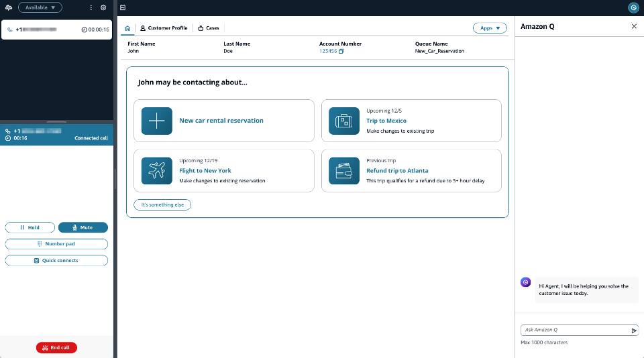The image size is (644, 358).
Task: Mute the microphone
Action: point(83,227)
